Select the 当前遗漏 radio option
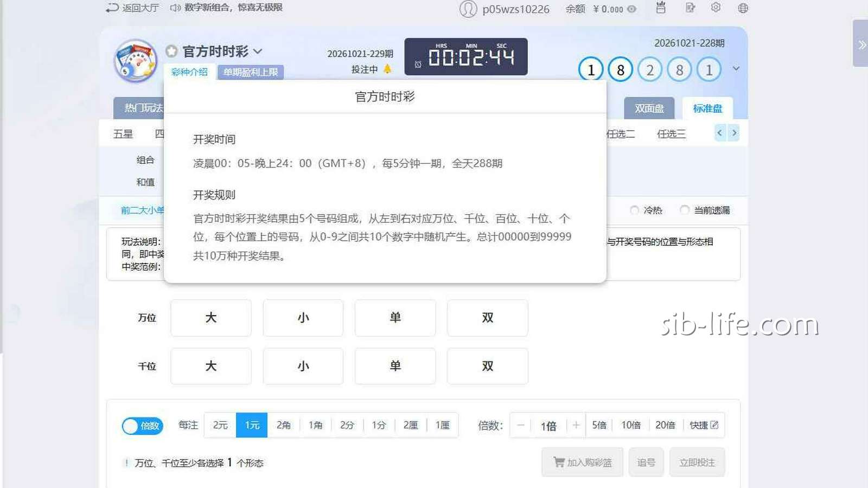The width and height of the screenshot is (868, 488). (x=685, y=210)
